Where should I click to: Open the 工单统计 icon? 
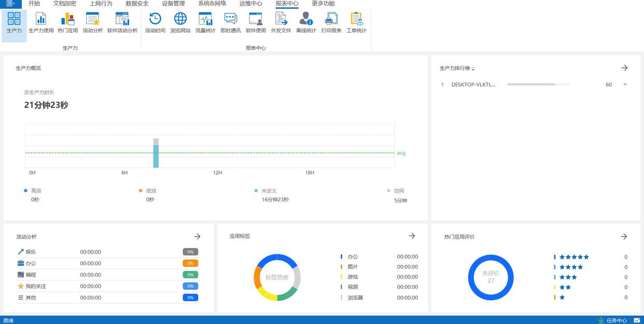[x=356, y=23]
